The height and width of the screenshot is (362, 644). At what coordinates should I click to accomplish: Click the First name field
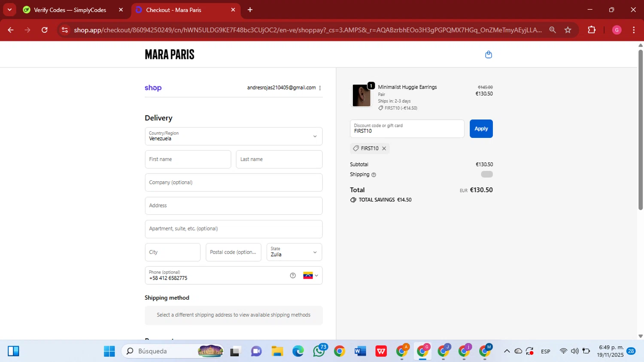click(x=188, y=159)
